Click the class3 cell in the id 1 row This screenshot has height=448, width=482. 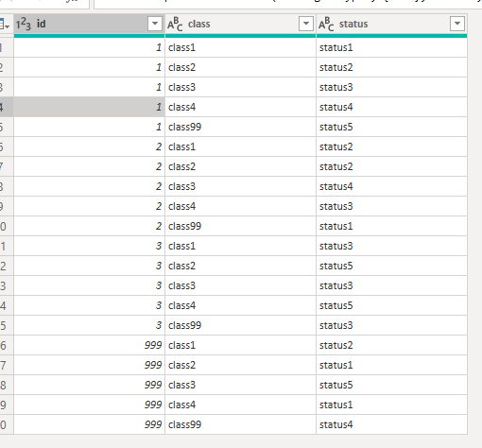[240, 87]
